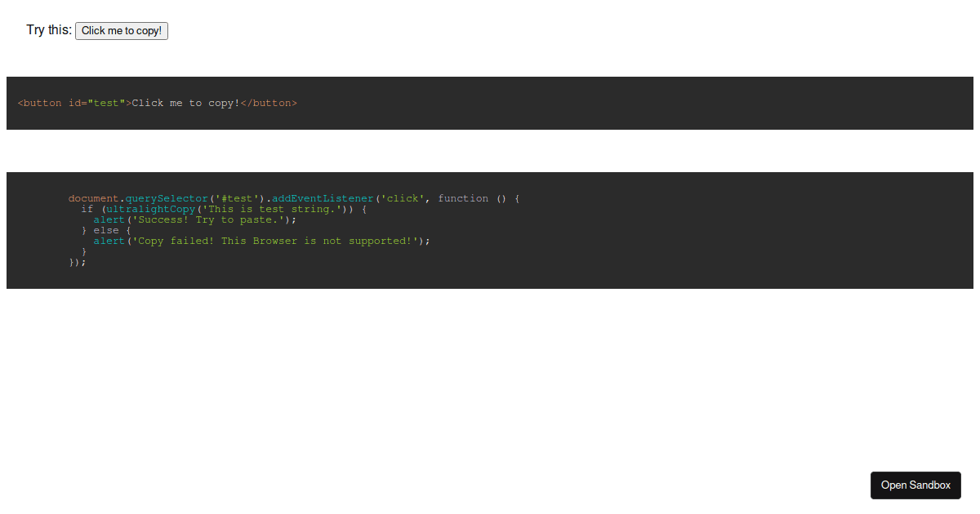The height and width of the screenshot is (514, 980).
Task: Click the 'click' string literal in code
Action: tap(404, 197)
